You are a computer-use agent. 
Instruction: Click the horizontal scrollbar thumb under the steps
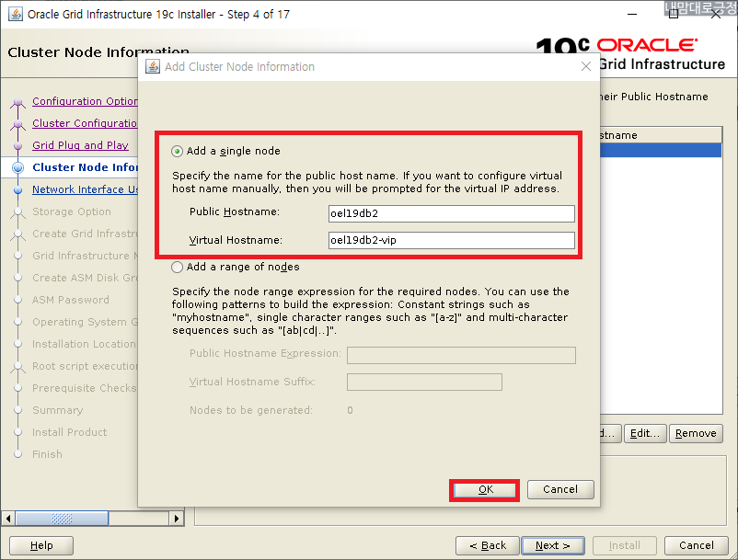click(x=62, y=519)
